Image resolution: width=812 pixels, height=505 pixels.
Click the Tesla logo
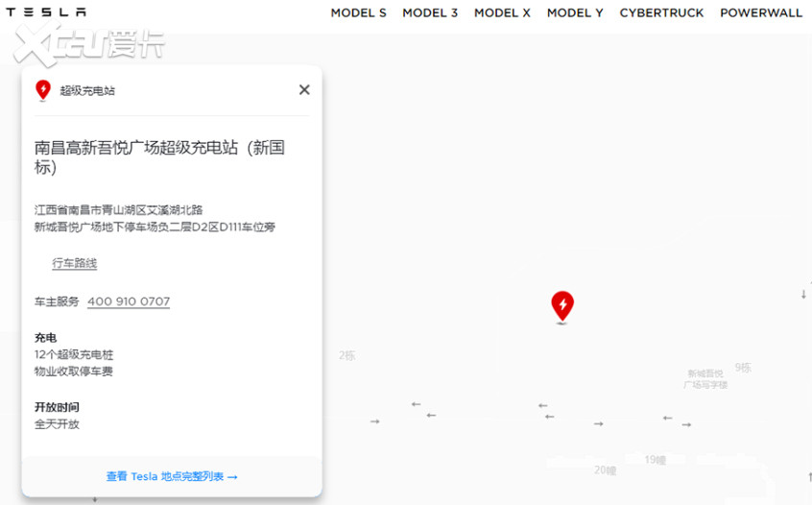[45, 12]
